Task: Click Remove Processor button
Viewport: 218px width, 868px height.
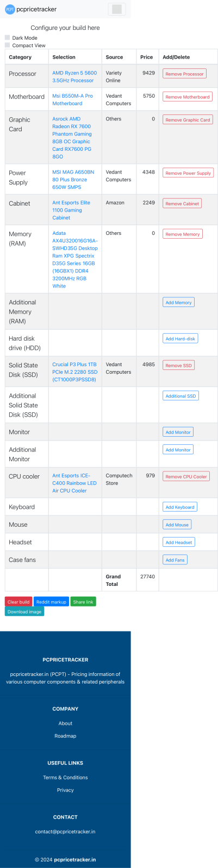Action: tap(184, 74)
